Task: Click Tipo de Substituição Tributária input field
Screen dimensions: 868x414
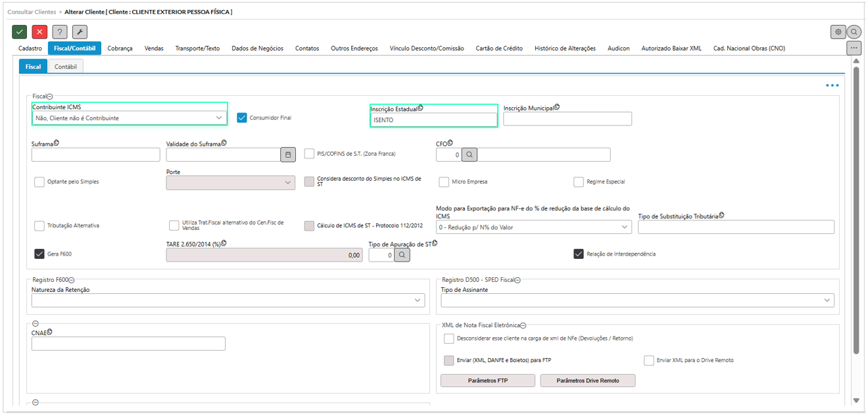Action: (x=736, y=227)
